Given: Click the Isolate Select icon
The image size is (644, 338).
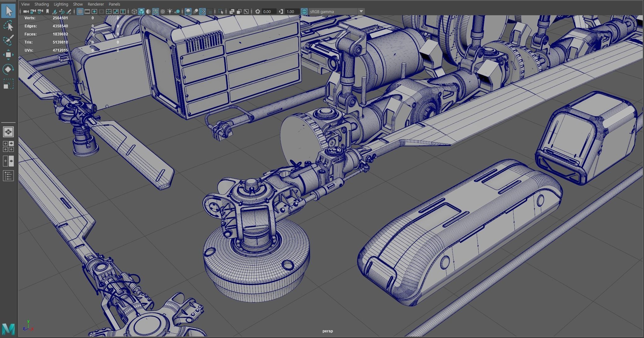Looking at the screenshot, I should [221, 12].
